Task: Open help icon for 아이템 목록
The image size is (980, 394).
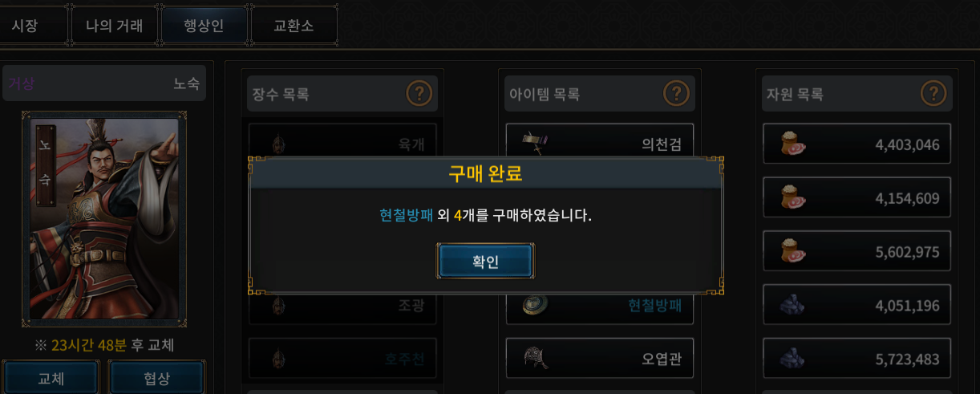Action: pos(676,94)
